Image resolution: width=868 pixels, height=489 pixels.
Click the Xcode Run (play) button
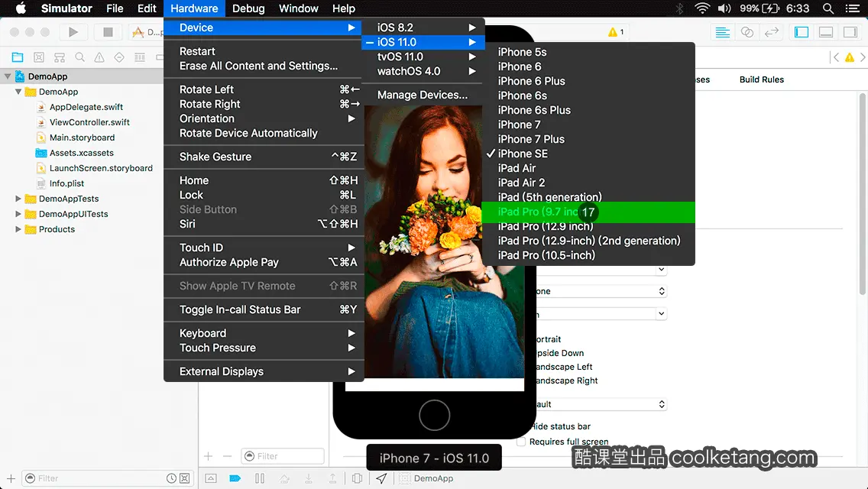[x=73, y=32]
